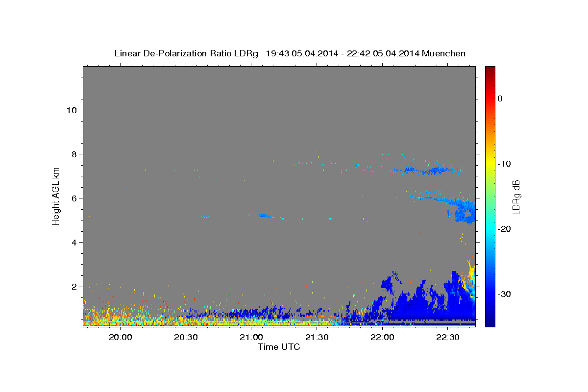Click the dark red top of colorbar
Screen dimensions: 588x392
point(490,69)
